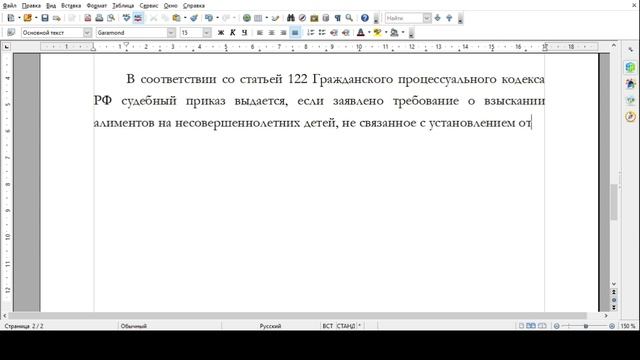Toggle automatic spell checking
Image resolution: width=640 pixels, height=360 pixels.
click(x=138, y=18)
